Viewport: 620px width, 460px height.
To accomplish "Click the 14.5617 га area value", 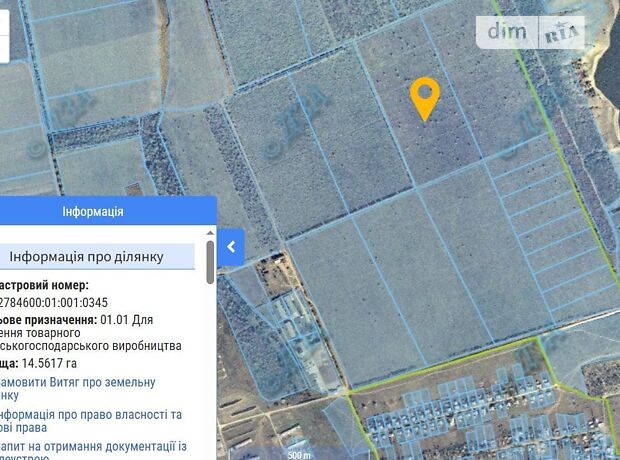I will pyautogui.click(x=49, y=363).
